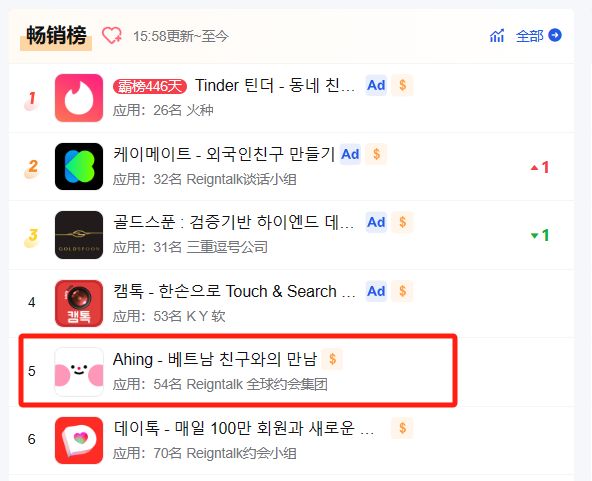Click the 全部 link to view all

[529, 36]
